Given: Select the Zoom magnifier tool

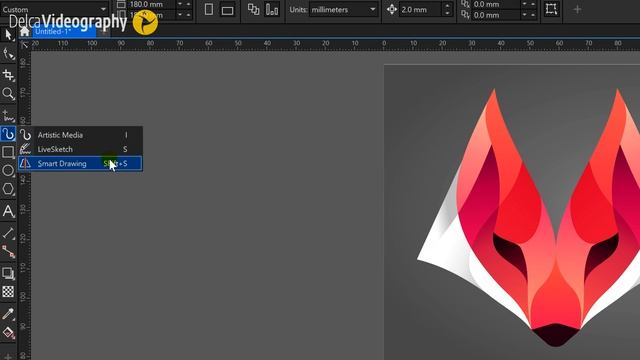Looking at the screenshot, I should point(8,94).
